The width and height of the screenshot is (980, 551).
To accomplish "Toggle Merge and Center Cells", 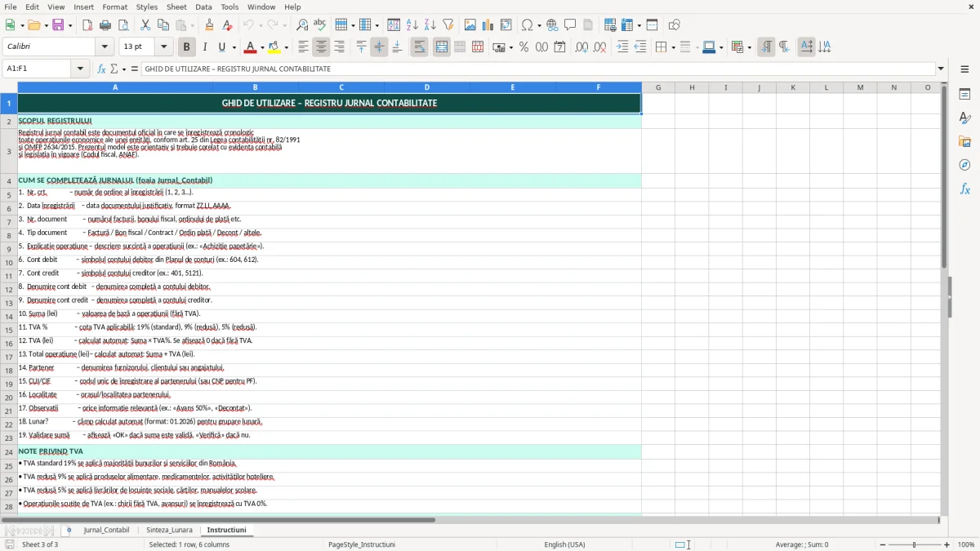I will click(441, 47).
